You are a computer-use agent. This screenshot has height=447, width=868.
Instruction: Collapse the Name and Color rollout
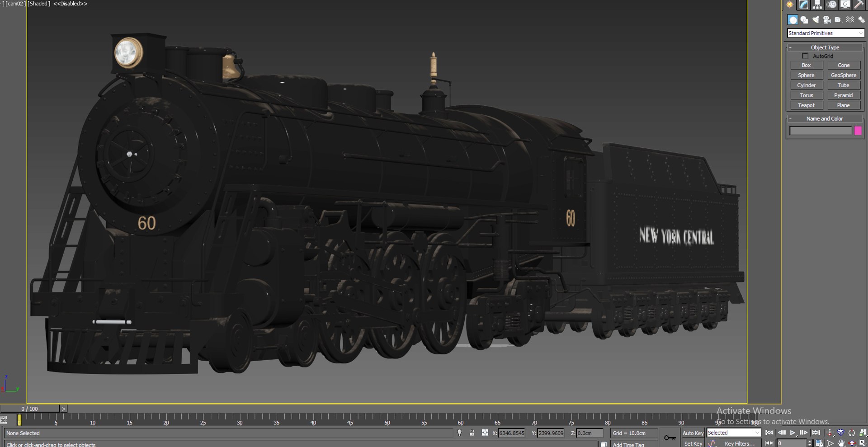click(x=825, y=119)
